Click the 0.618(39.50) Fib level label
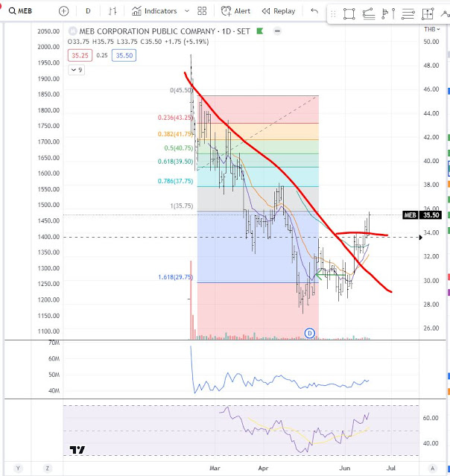The image size is (450, 476). 175,161
